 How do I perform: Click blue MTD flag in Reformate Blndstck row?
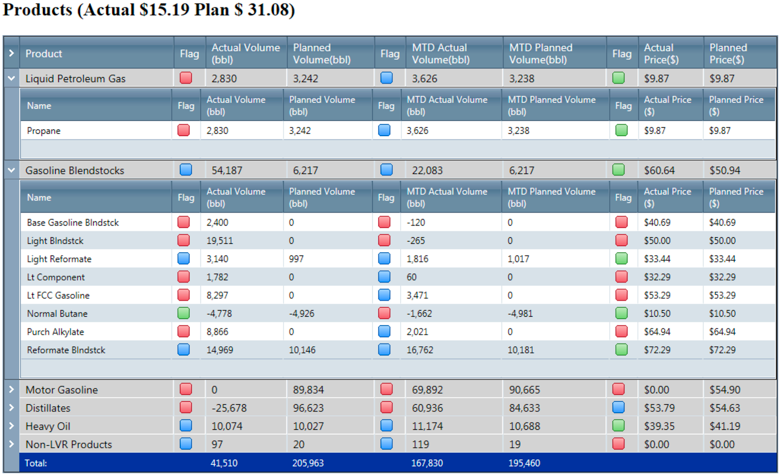385,350
